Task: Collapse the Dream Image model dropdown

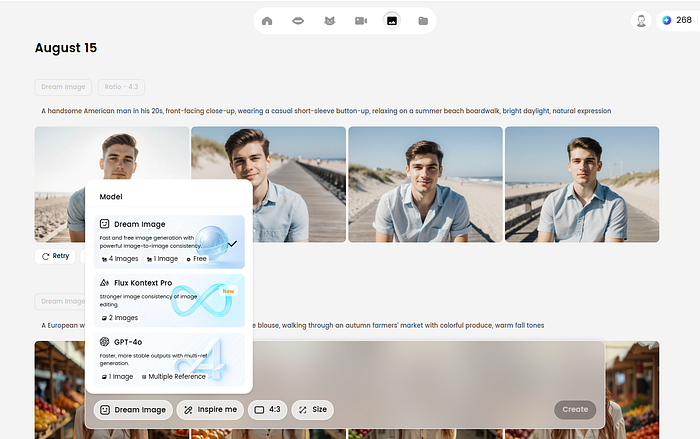Action: [x=133, y=410]
